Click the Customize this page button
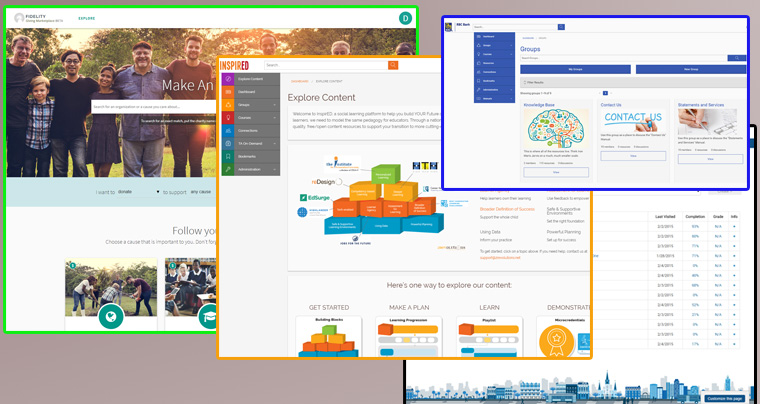 coord(725,398)
